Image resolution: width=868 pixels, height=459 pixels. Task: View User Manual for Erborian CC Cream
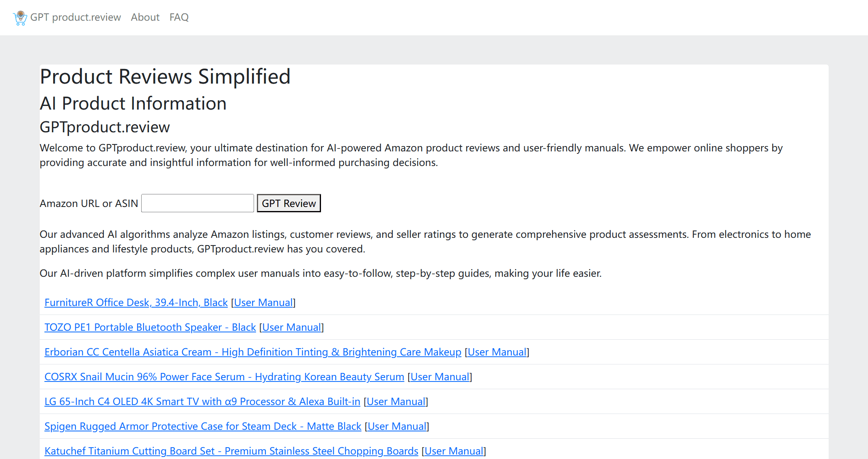click(x=497, y=352)
